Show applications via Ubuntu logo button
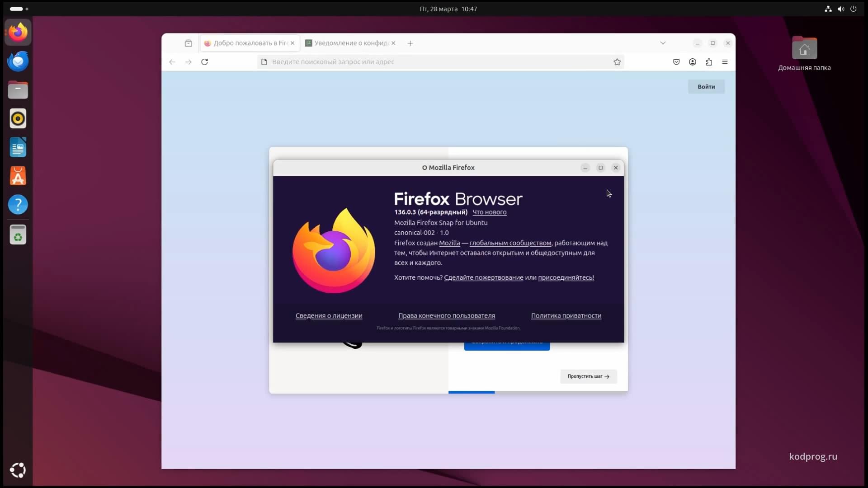The width and height of the screenshot is (868, 488). pos(18,470)
